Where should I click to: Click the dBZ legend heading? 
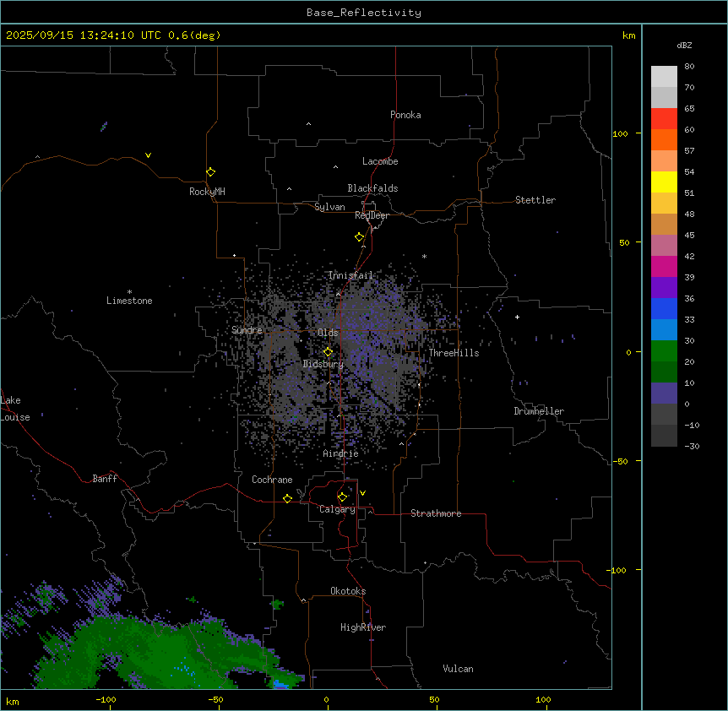(x=684, y=45)
